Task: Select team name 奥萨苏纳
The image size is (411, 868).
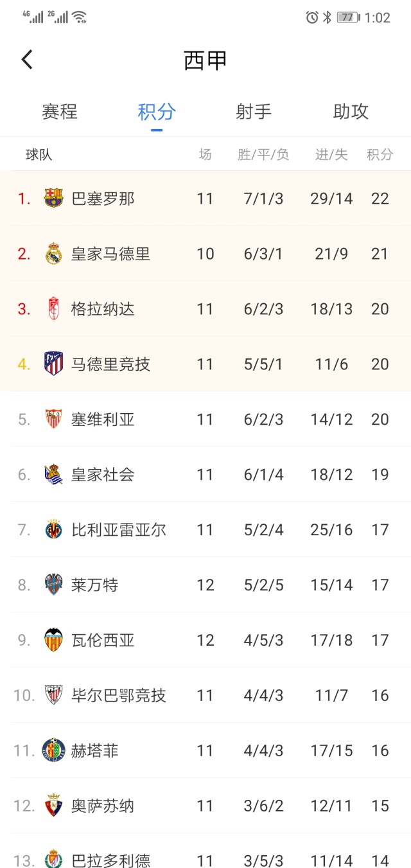Action: tap(103, 806)
